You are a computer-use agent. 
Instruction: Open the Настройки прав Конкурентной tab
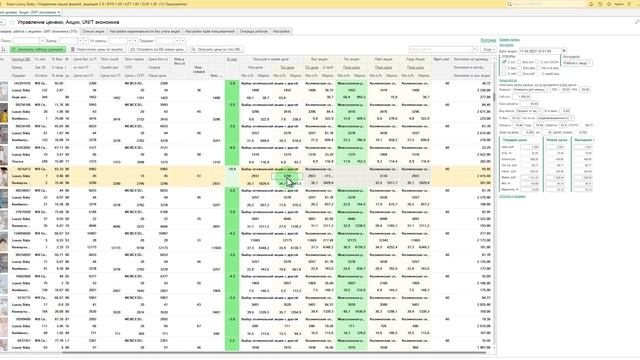click(x=210, y=31)
